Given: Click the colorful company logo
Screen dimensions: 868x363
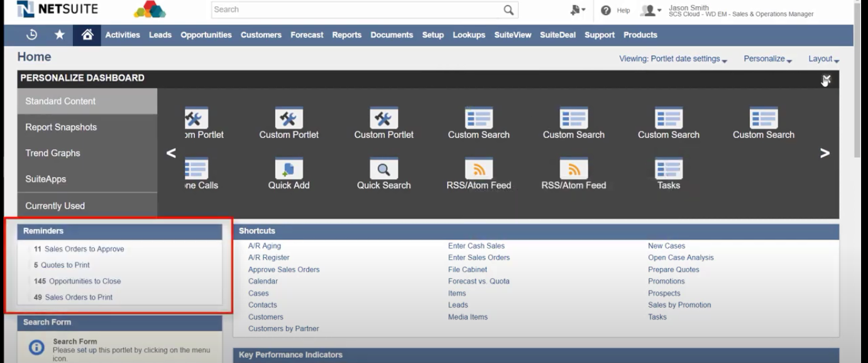Looking at the screenshot, I should click(150, 9).
